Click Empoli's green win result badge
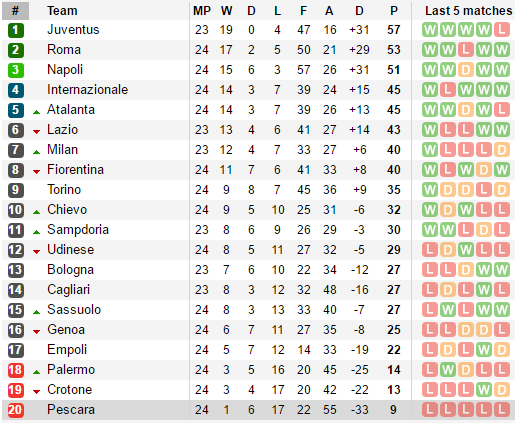Image resolution: width=515 pixels, height=423 pixels. 484,350
